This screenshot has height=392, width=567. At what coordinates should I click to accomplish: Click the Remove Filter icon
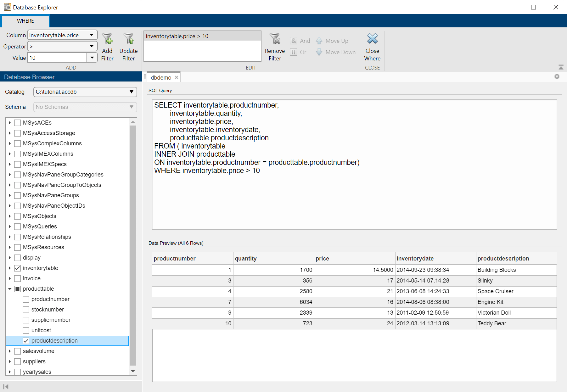coord(275,39)
